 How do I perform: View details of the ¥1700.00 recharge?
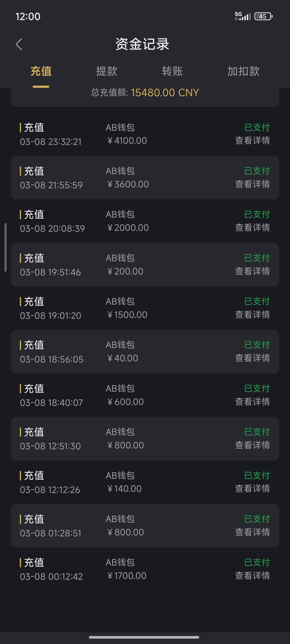[x=252, y=576]
